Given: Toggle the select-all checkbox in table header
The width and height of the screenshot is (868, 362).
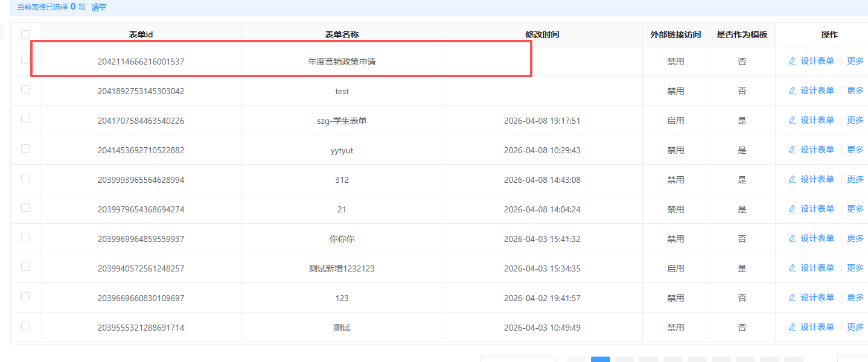Looking at the screenshot, I should 25,34.
